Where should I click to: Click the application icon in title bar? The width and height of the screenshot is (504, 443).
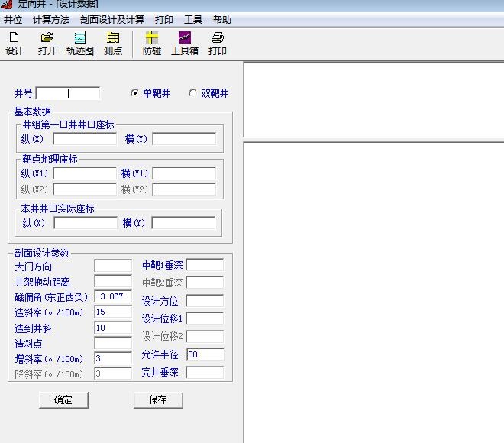[7, 4]
